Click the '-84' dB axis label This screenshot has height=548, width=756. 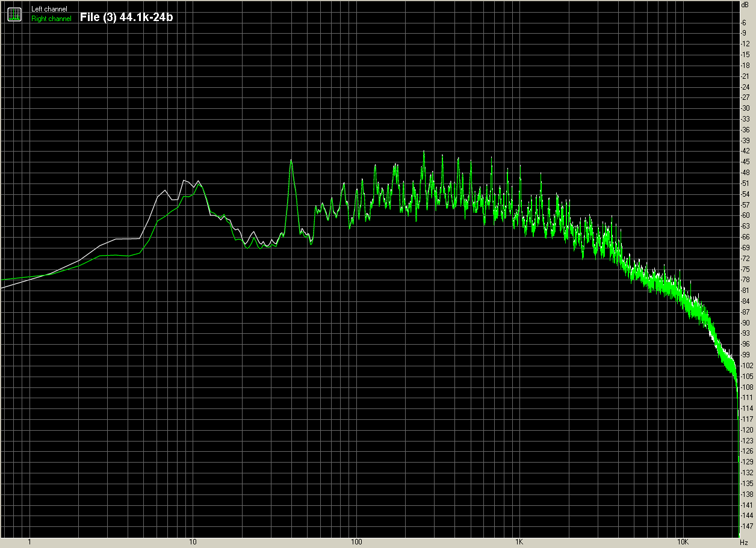point(746,301)
